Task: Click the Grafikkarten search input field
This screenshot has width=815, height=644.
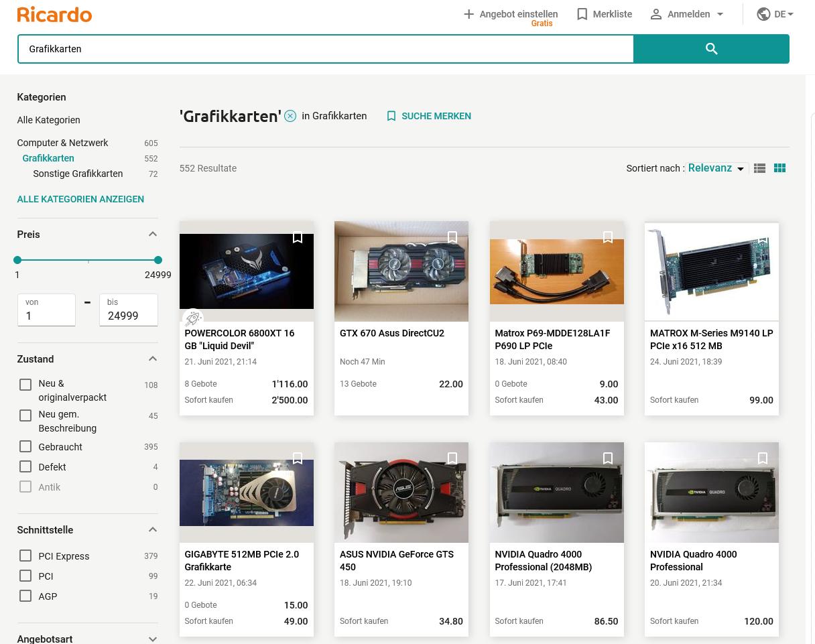Action: tap(326, 49)
